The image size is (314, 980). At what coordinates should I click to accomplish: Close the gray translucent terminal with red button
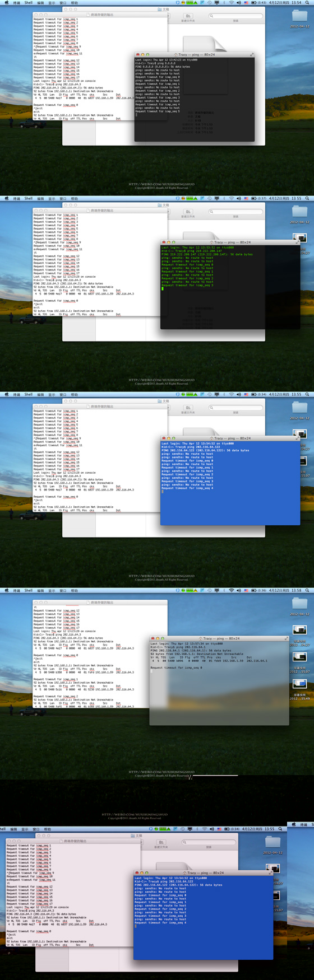pos(153,638)
